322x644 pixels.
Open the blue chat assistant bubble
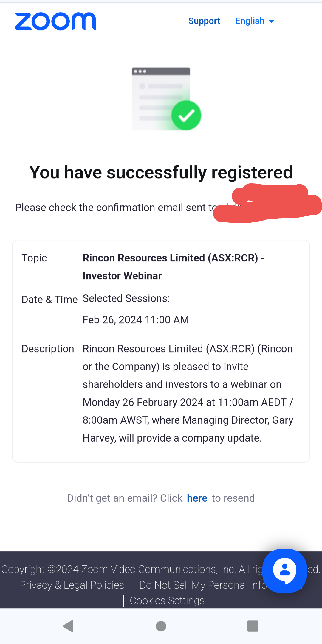285,571
